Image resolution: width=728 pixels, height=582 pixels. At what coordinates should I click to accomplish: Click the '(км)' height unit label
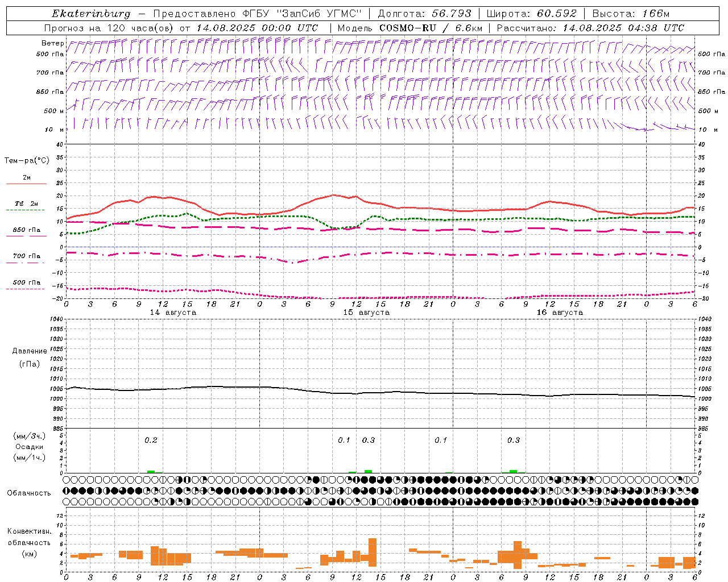[x=30, y=554]
